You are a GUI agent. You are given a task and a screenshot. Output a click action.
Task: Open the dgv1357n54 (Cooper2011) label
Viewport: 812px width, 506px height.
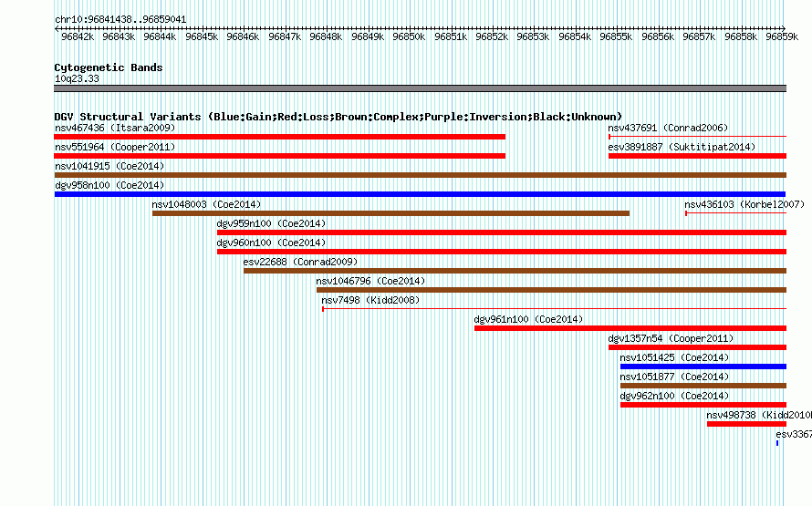click(x=671, y=338)
